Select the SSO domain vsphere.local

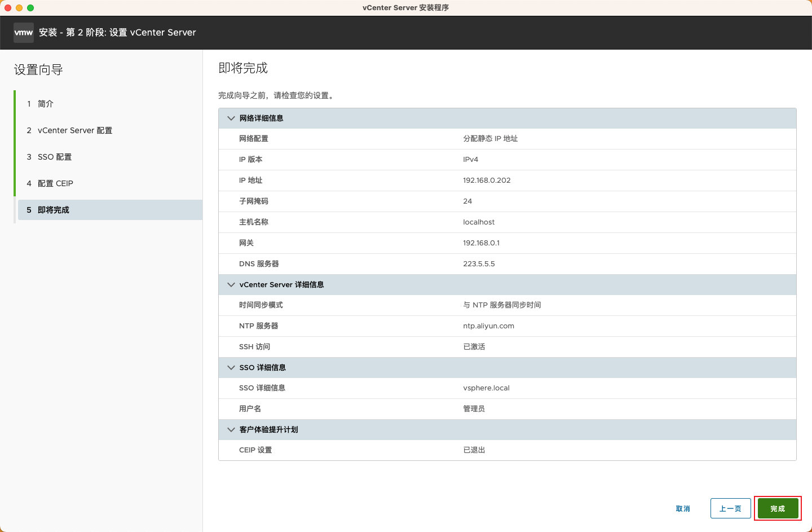coord(486,388)
